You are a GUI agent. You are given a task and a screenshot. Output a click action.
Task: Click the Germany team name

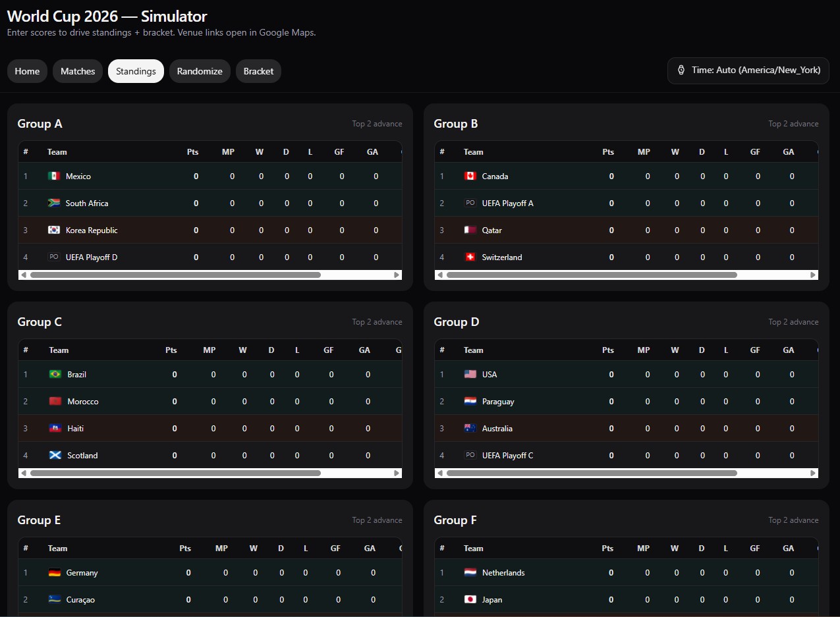point(82,572)
